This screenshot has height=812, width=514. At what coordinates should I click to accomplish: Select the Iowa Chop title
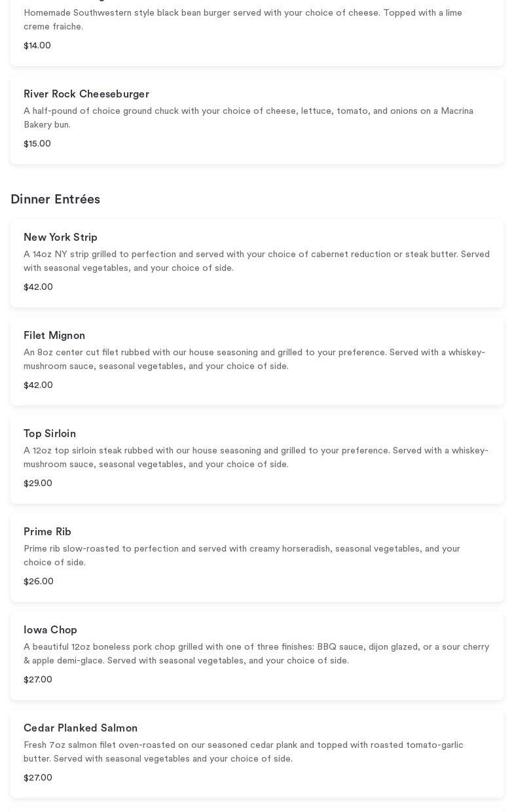(50, 630)
